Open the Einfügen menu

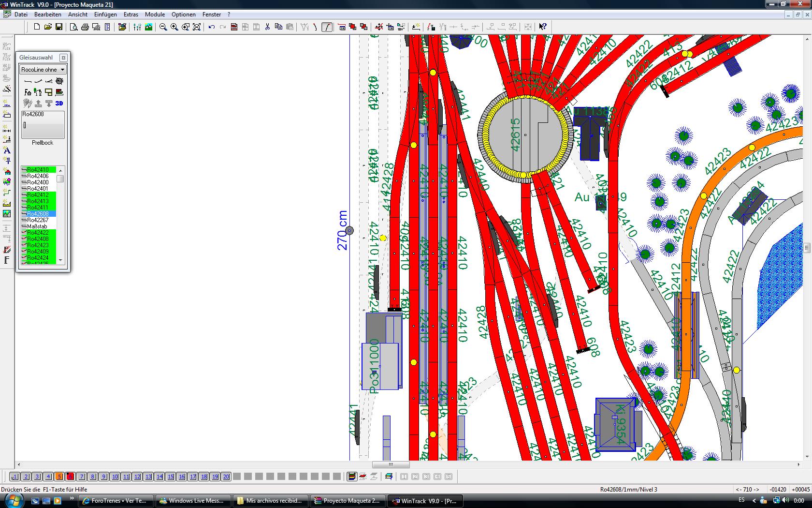(x=105, y=15)
